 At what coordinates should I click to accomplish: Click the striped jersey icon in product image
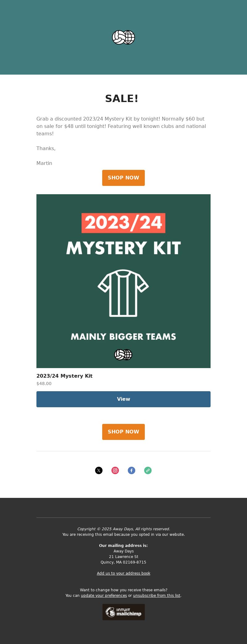(x=124, y=293)
